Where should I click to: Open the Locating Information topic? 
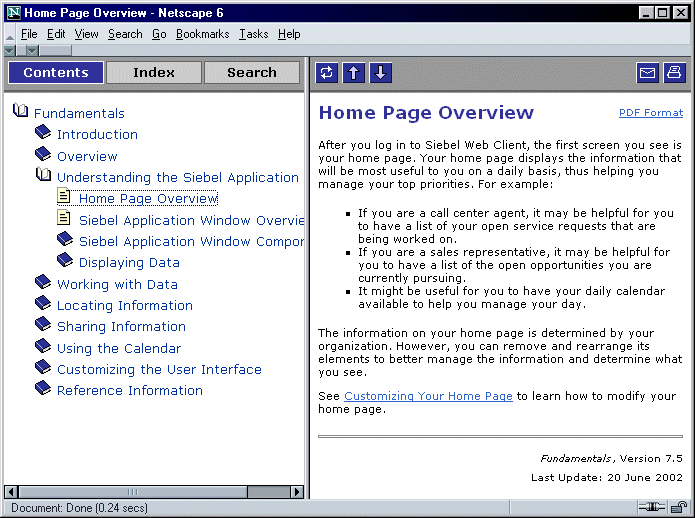pyautogui.click(x=125, y=306)
